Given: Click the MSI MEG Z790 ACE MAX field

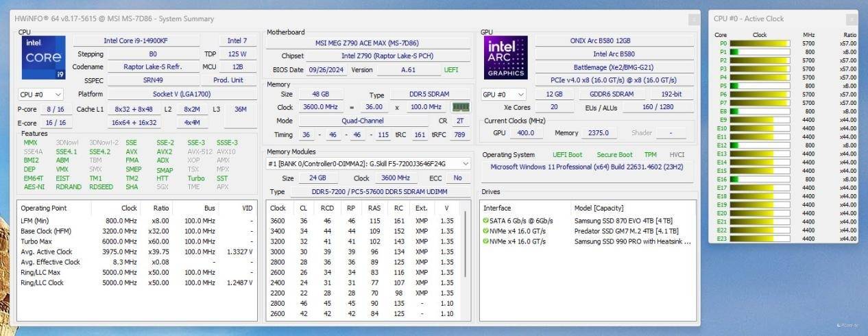Looking at the screenshot, I should pos(368,43).
